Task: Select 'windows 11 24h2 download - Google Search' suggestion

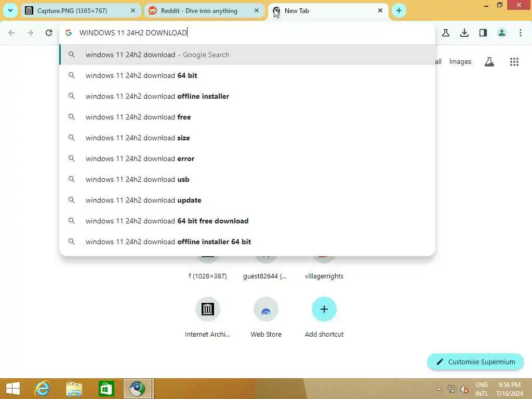Action: click(247, 55)
